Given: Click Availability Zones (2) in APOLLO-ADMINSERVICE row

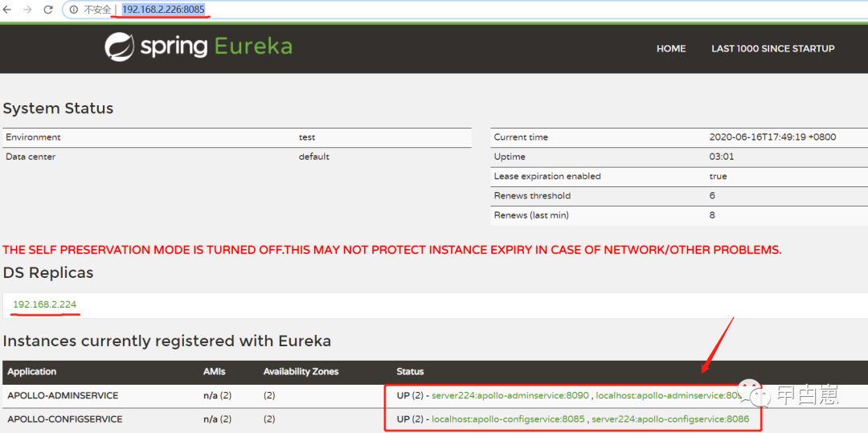Looking at the screenshot, I should click(x=269, y=395).
